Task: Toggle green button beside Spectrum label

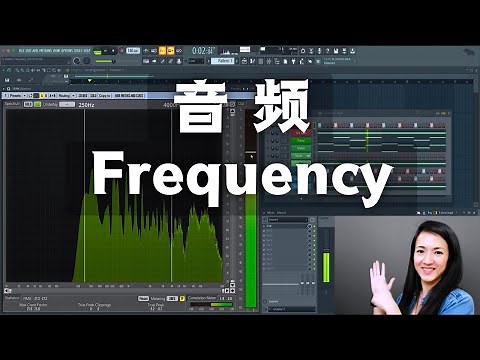Action: tap(37, 104)
